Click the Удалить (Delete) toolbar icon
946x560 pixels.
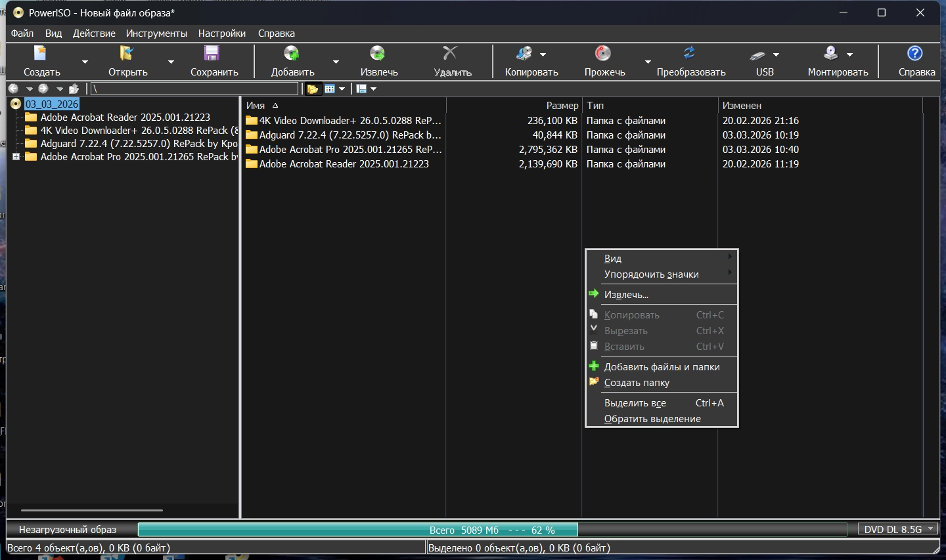tap(451, 54)
